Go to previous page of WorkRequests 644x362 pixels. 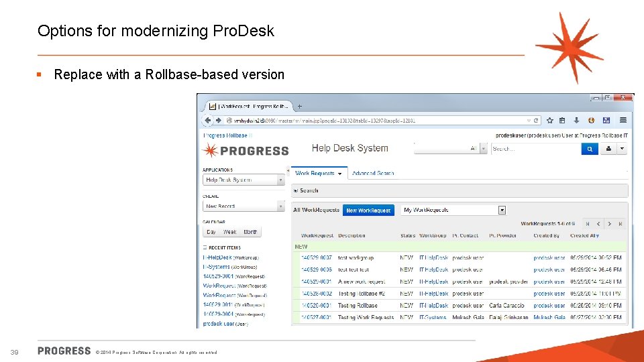coord(598,224)
